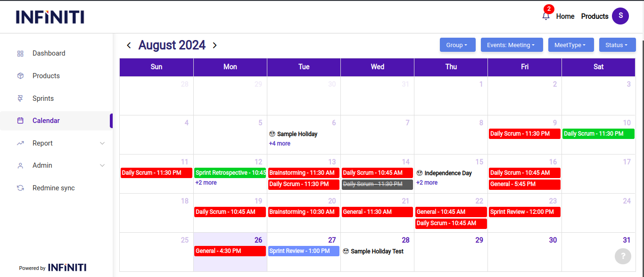The image size is (644, 277).
Task: Advance to next month with right arrow
Action: (x=215, y=45)
